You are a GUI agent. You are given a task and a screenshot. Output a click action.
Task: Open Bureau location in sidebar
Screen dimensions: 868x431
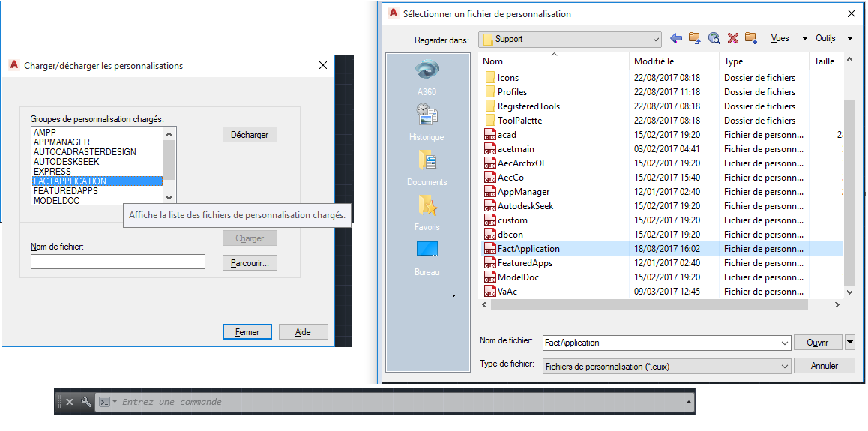(427, 259)
